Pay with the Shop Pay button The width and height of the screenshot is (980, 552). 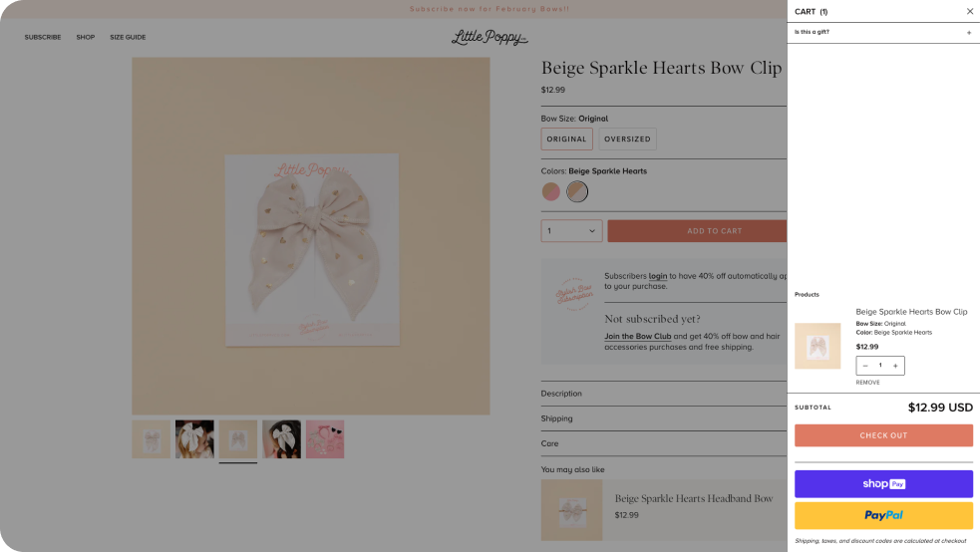883,484
